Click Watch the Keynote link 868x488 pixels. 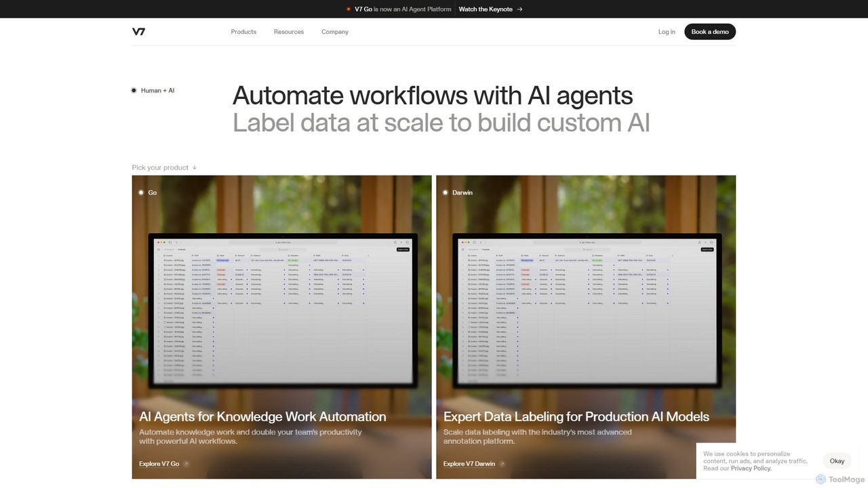tap(486, 9)
